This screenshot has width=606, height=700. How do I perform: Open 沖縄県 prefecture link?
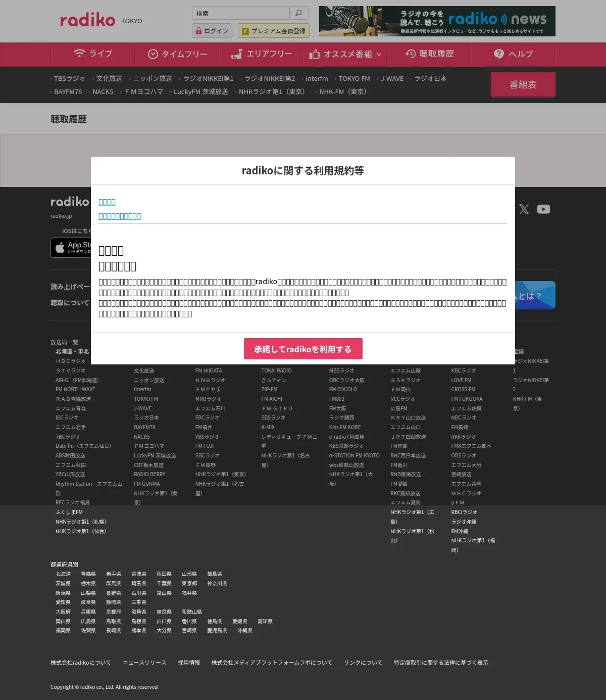pos(245,631)
